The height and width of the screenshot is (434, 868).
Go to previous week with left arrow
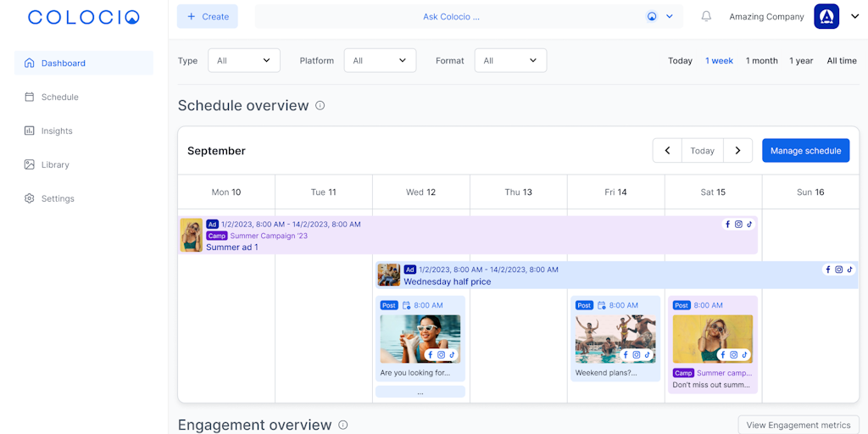(x=667, y=151)
